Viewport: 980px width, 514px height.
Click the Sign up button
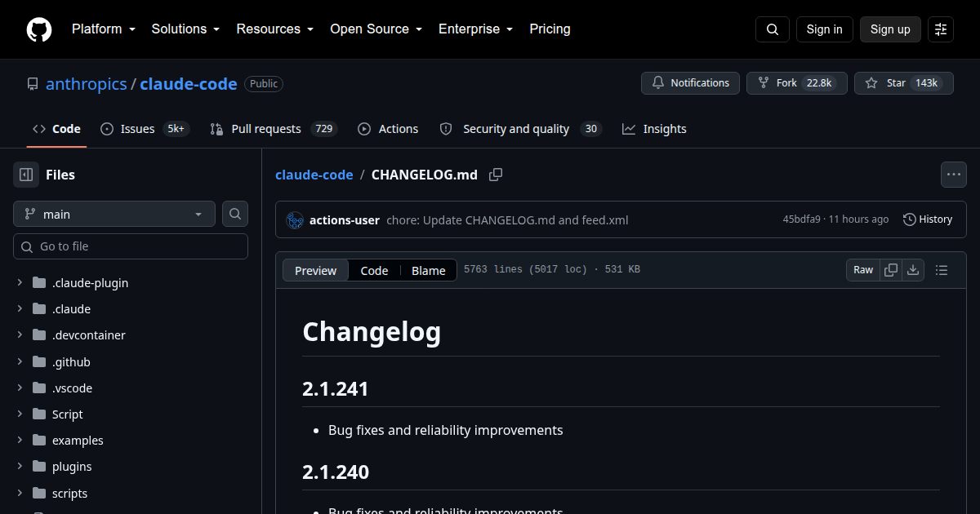(x=890, y=29)
